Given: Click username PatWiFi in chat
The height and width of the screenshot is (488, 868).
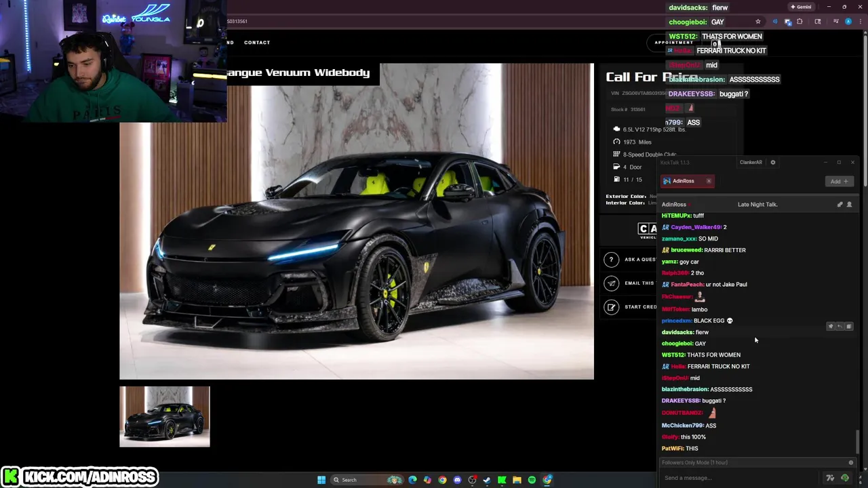Looking at the screenshot, I should 672,449.
